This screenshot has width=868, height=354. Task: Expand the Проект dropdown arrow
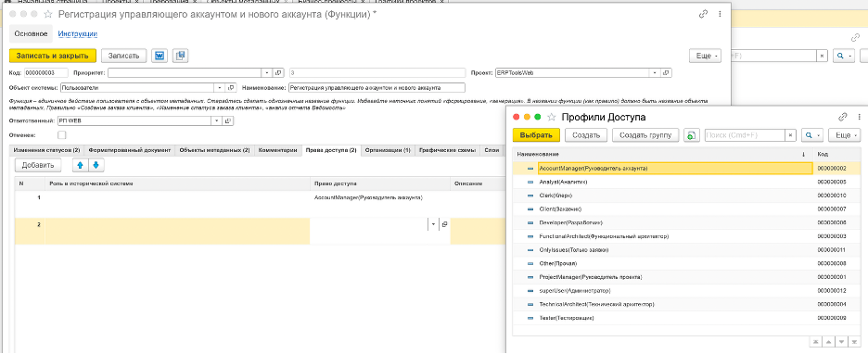click(655, 72)
